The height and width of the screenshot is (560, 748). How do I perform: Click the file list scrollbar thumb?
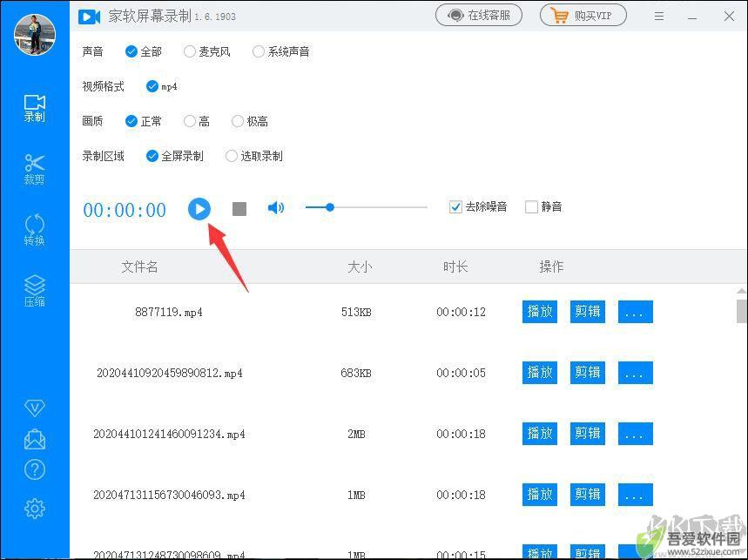[741, 311]
